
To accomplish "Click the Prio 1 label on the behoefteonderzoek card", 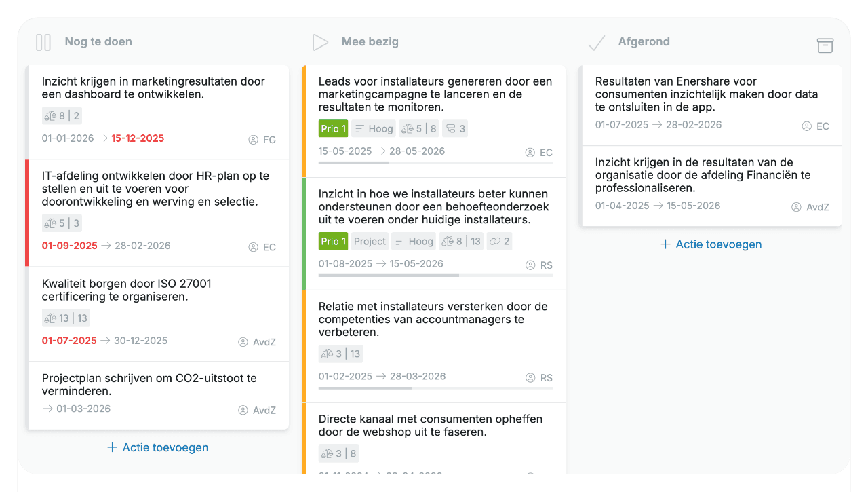I will [x=333, y=242].
